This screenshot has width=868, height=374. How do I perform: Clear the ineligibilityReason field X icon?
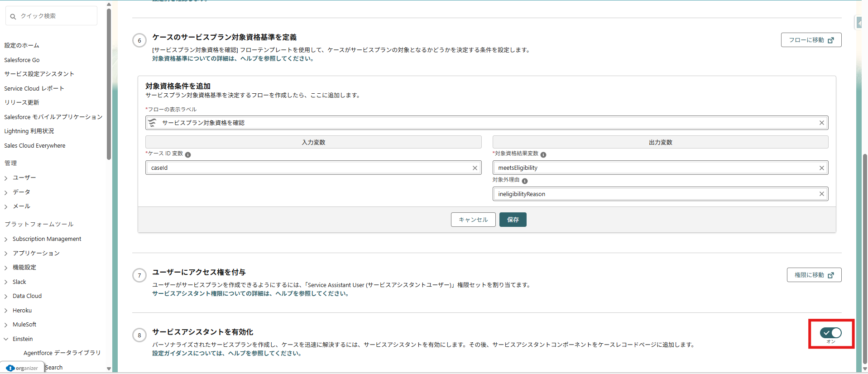tap(821, 194)
